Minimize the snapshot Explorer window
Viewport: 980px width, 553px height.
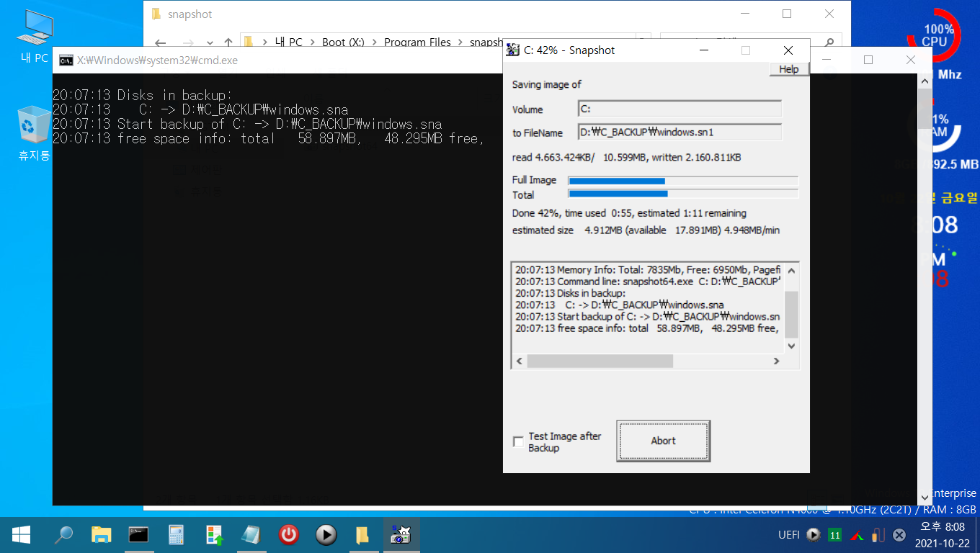point(744,14)
